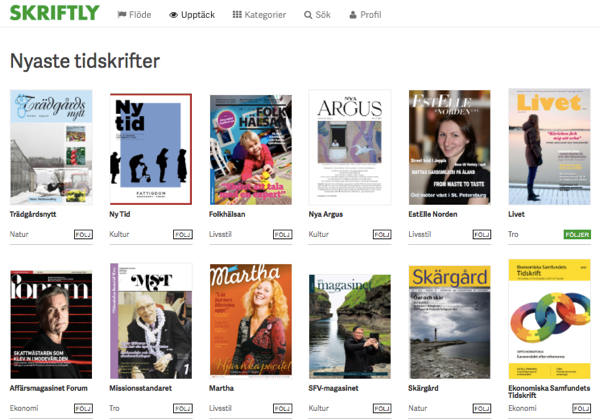Open Kategorier from the navigation bar
Image resolution: width=600 pixels, height=419 pixels.
pos(259,15)
